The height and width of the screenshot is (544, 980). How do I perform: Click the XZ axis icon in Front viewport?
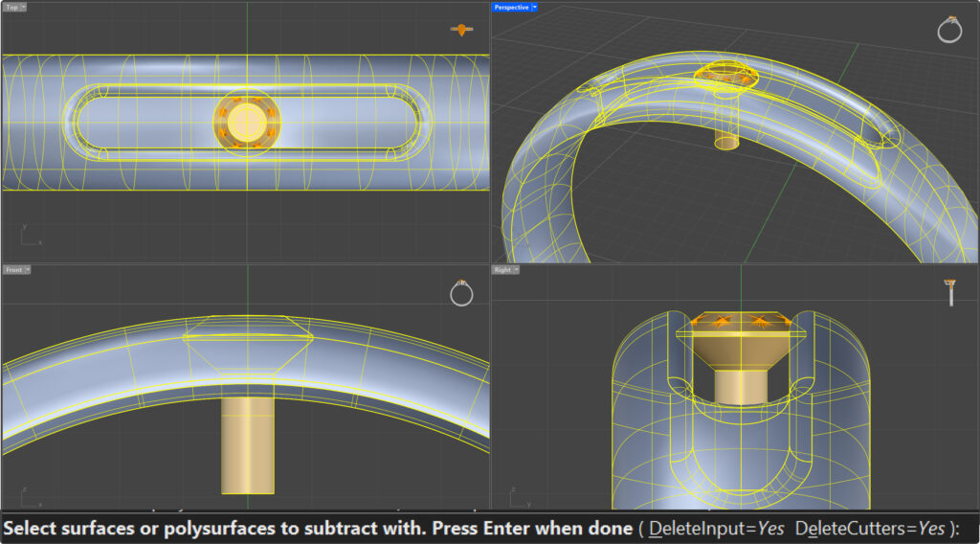tap(29, 499)
